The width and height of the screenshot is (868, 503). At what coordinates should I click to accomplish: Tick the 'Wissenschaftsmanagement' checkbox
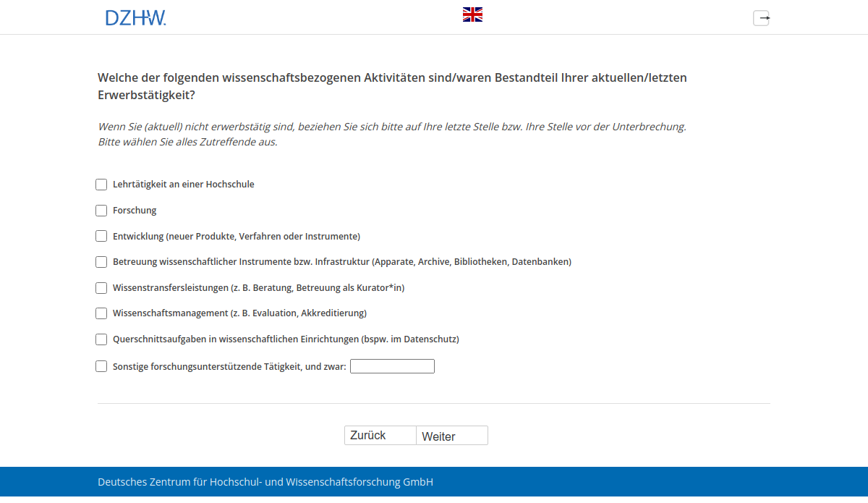click(101, 313)
